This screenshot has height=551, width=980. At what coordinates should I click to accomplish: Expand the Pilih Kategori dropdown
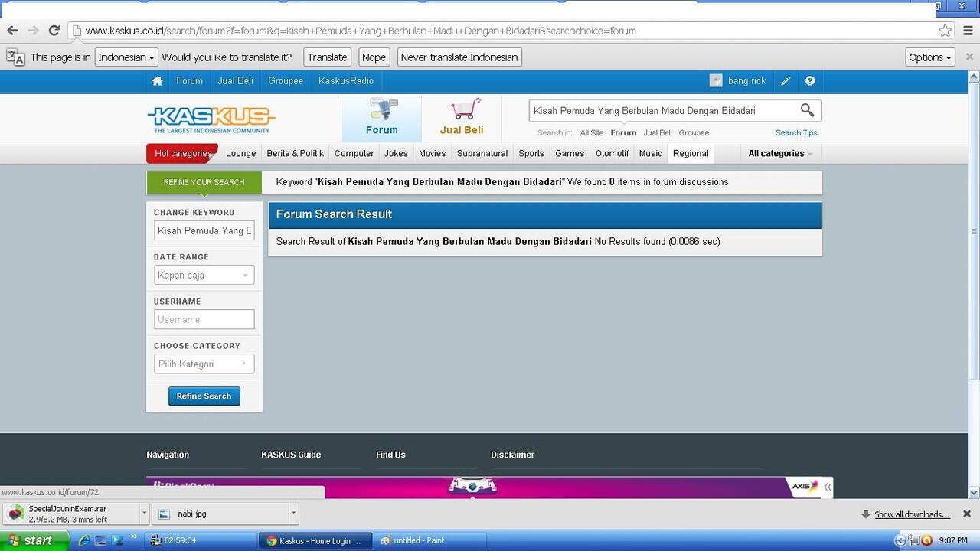click(x=204, y=364)
